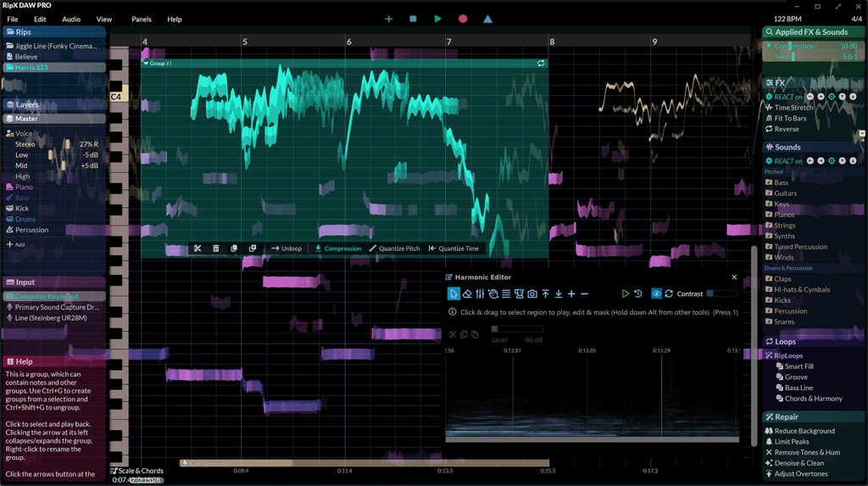The image size is (868, 486).
Task: Toggle the eye visibility icon in Harmonic Editor
Action: point(656,293)
